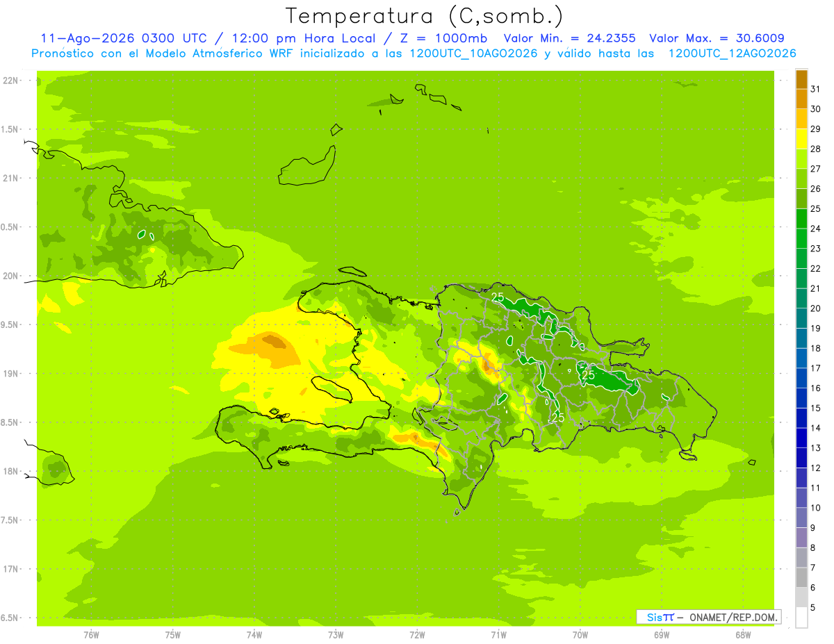Click legend value 5
Viewport: 834px width, 644px height.
point(813,607)
